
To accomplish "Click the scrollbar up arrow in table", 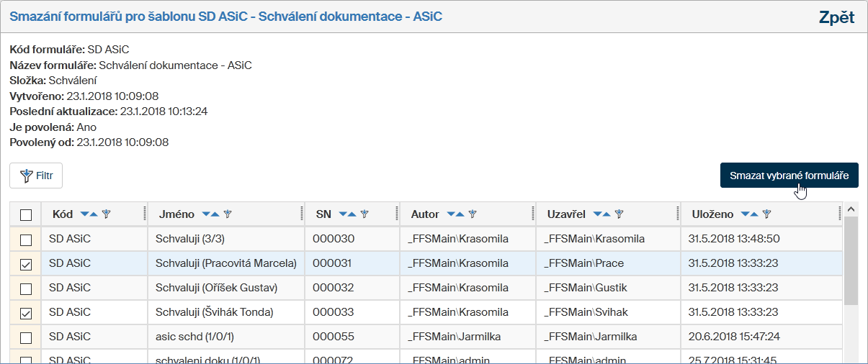I will [851, 209].
